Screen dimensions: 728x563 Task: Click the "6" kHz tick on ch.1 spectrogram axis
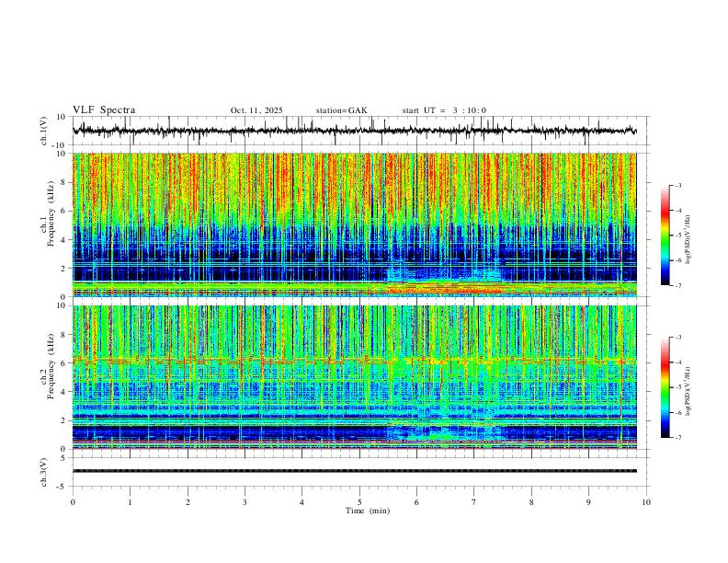(64, 212)
